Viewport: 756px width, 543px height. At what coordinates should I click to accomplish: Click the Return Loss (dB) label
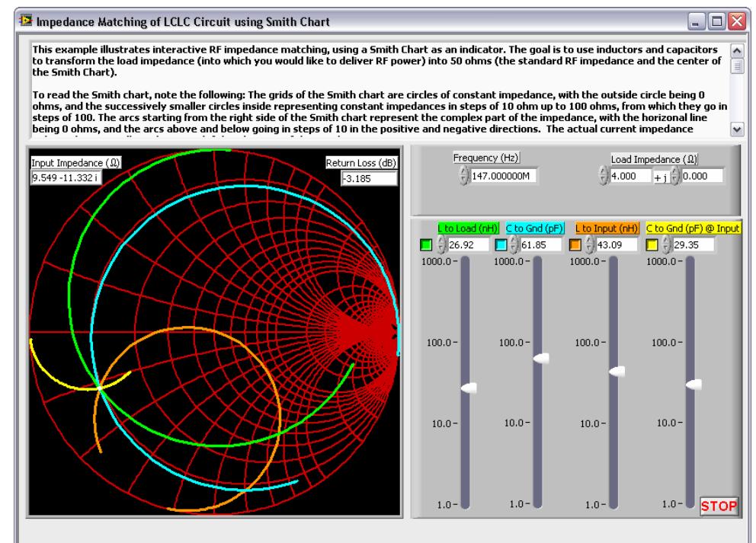[361, 163]
